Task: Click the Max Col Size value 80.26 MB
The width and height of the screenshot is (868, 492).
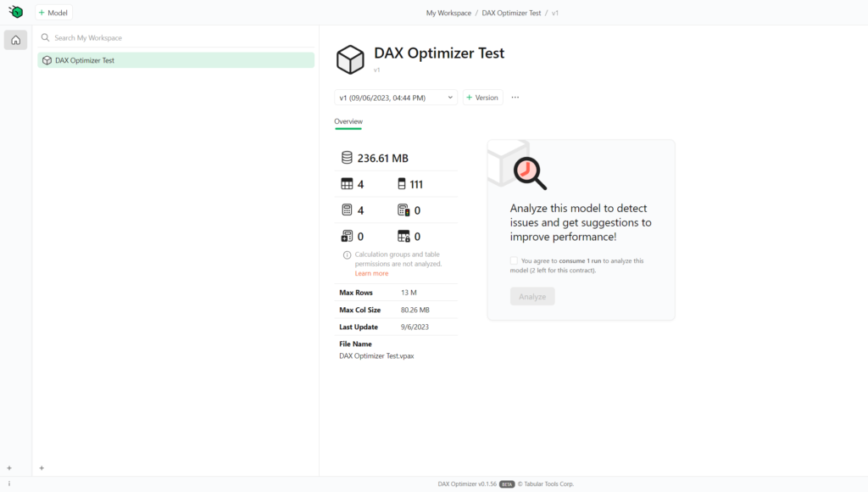Action: (415, 310)
